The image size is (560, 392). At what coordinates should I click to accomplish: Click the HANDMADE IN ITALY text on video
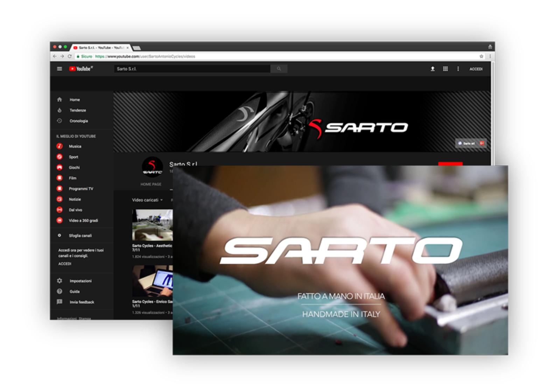[341, 314]
